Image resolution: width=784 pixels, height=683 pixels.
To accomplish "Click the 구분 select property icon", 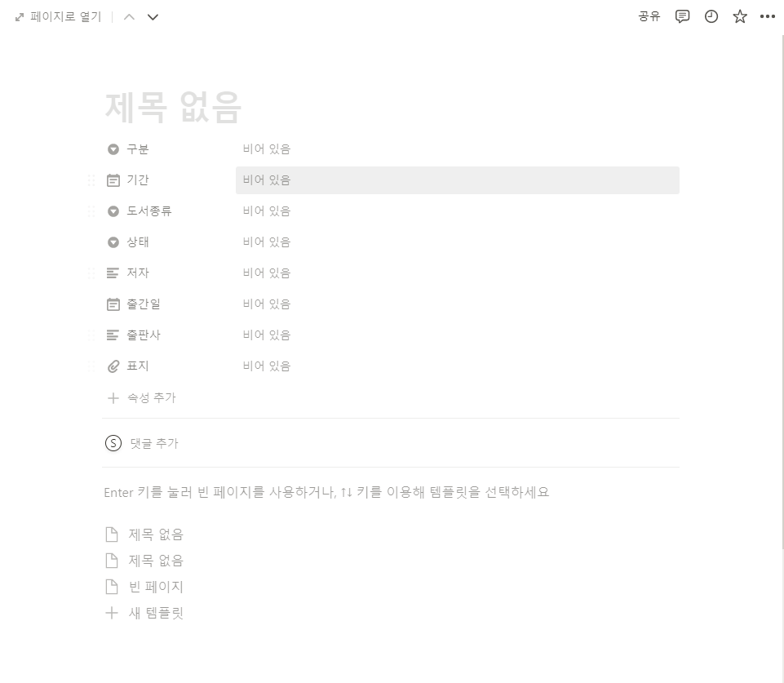I will [x=113, y=149].
